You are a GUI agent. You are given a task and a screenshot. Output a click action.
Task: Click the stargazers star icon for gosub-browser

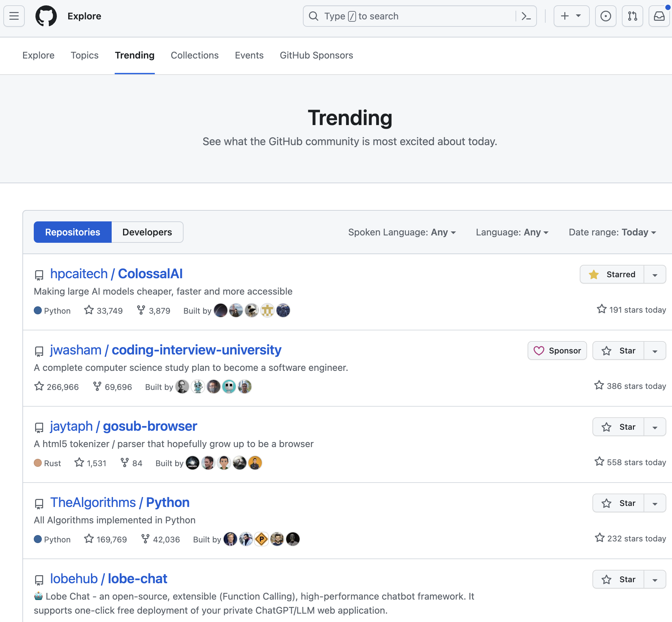[x=79, y=462]
